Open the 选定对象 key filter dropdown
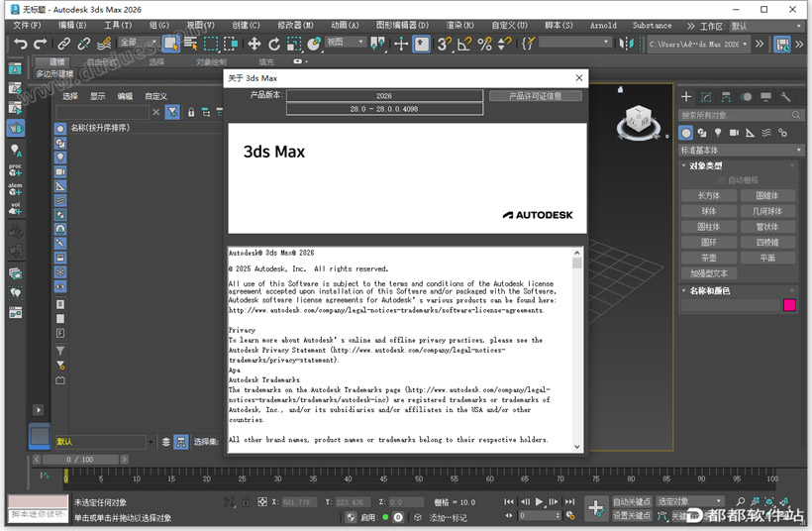The height and width of the screenshot is (531, 812). click(x=689, y=501)
